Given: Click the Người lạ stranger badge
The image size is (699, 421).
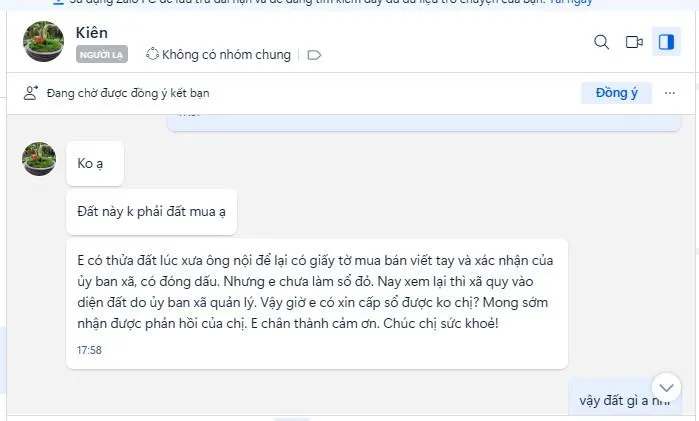Looking at the screenshot, I should pos(102,54).
